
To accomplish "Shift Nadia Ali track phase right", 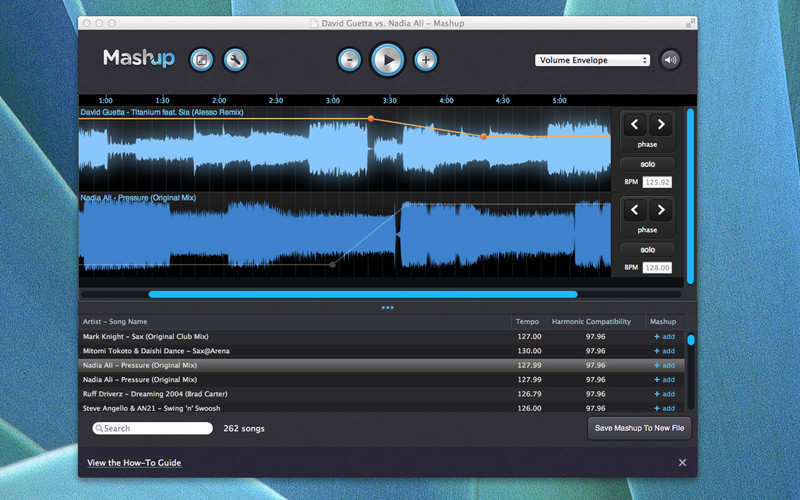I will [x=659, y=210].
